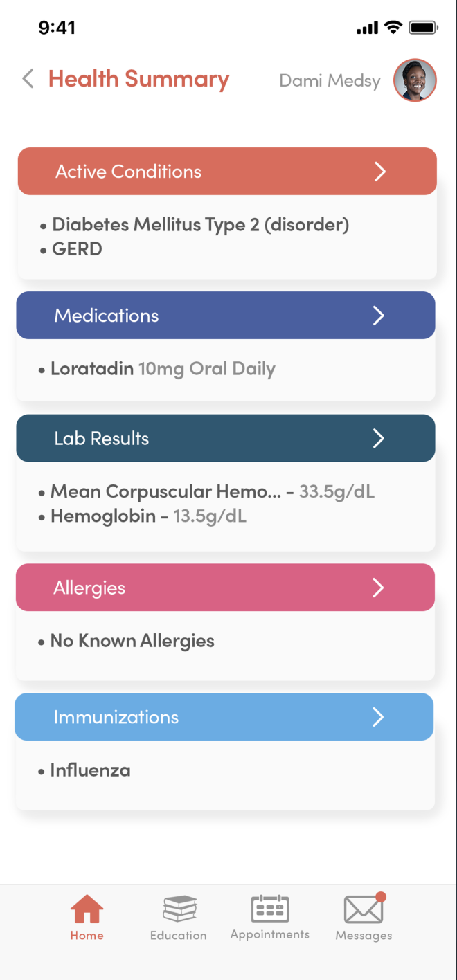Image resolution: width=457 pixels, height=980 pixels.
Task: Tap the cellular signal bars icon
Action: pyautogui.click(x=367, y=28)
